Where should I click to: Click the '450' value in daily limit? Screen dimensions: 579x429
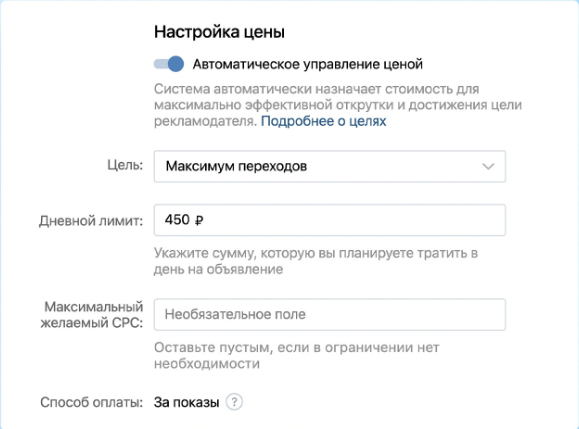click(x=177, y=220)
